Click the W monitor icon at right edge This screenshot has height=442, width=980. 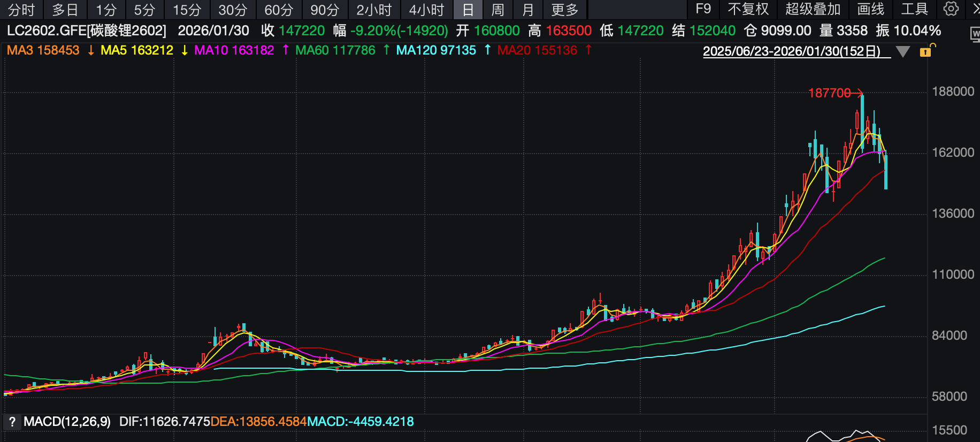pos(975,35)
